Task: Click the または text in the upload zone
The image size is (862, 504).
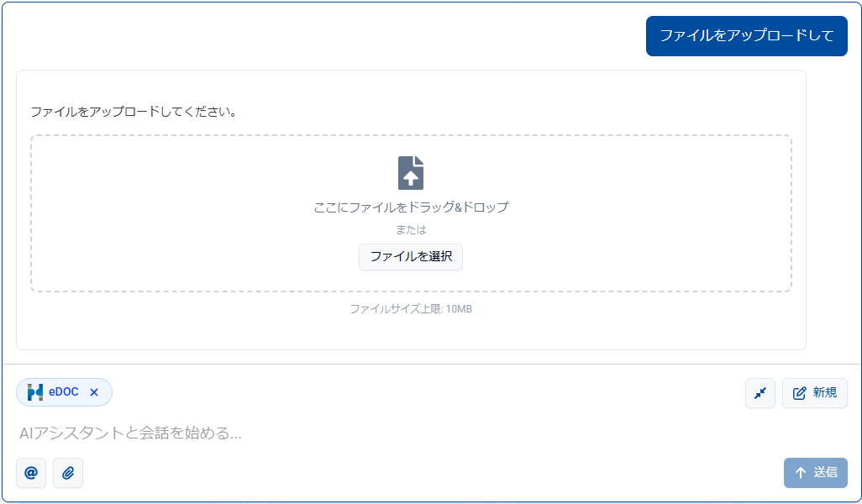Action: click(x=411, y=228)
